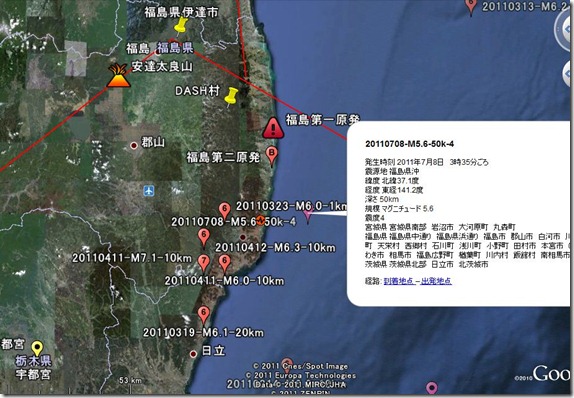Viewport: 574px width, 398px height.
Task: Click the red warning triangle at 福島第一原発
Action: pos(273,128)
